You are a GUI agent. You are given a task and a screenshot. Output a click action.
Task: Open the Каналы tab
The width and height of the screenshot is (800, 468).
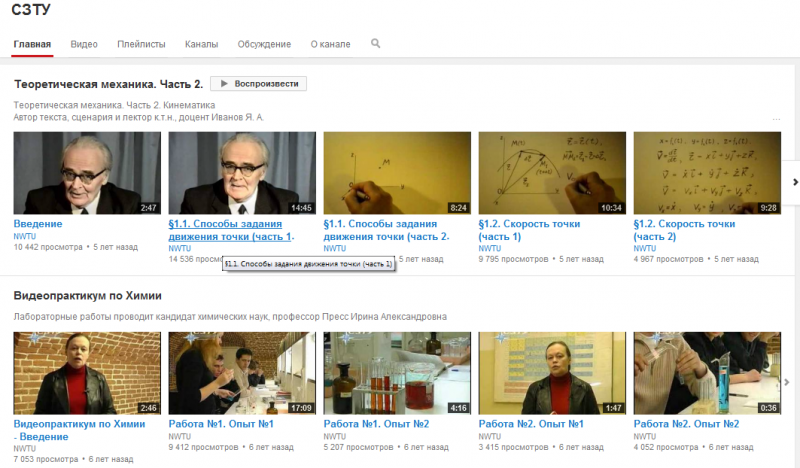[x=201, y=45]
